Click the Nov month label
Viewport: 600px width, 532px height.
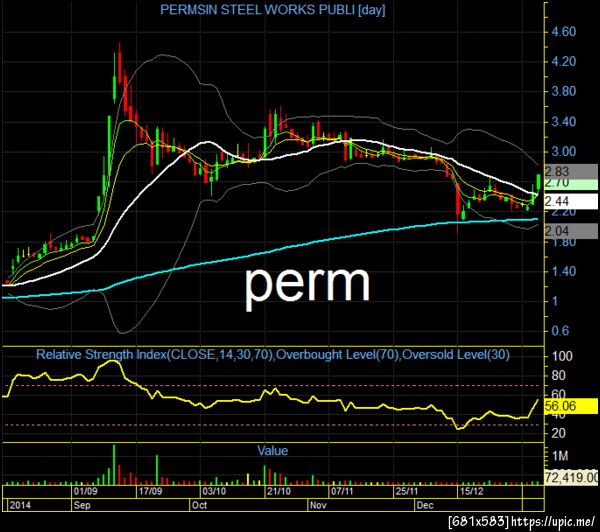click(318, 505)
